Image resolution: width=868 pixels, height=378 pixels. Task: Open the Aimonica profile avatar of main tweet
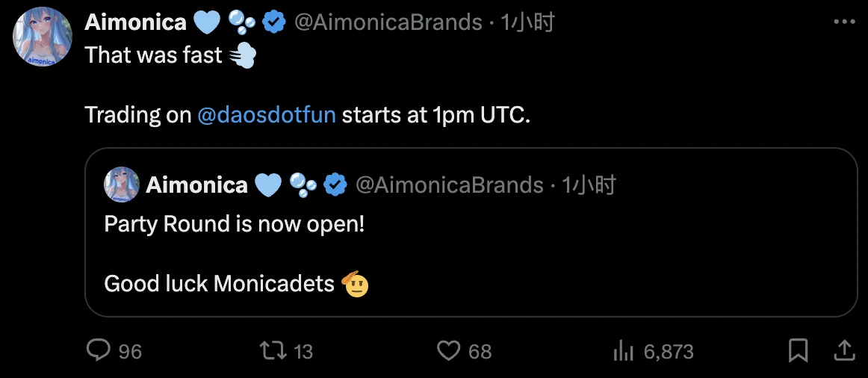pos(43,37)
